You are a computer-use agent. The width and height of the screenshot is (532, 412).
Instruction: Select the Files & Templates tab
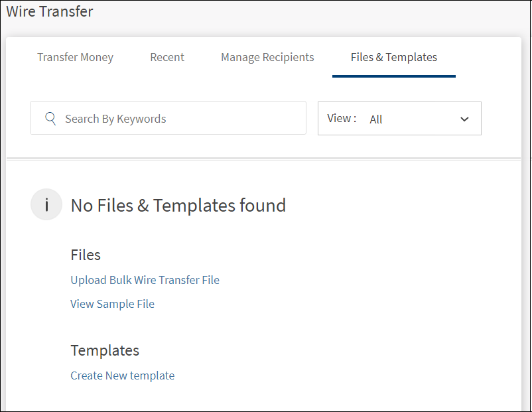tap(394, 57)
